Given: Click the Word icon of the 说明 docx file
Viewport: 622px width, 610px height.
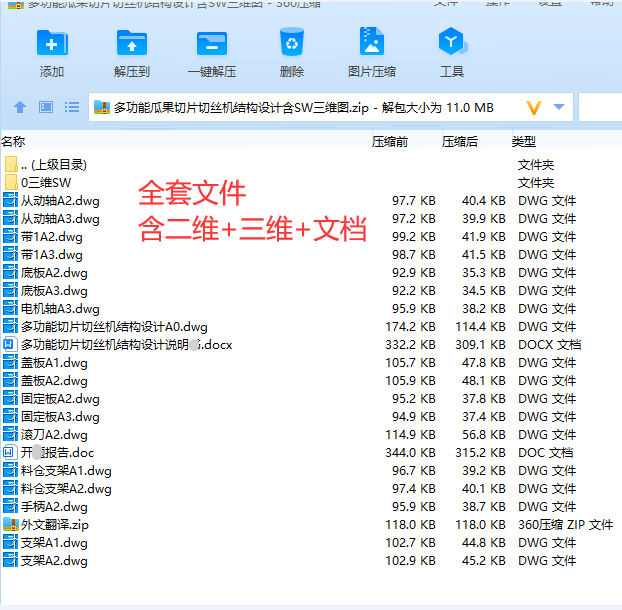Looking at the screenshot, I should click(x=10, y=344).
